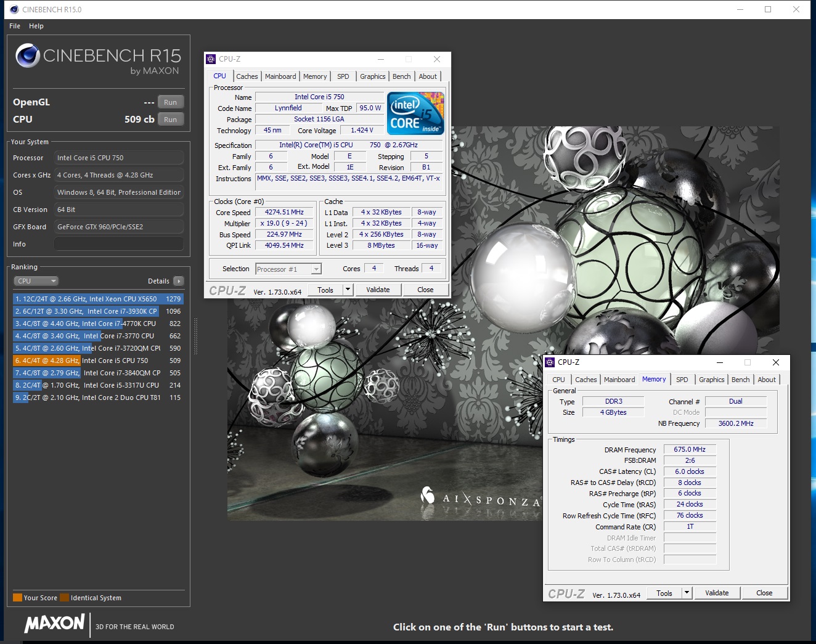Click the GFX Board field GeForce GTX 960

point(119,227)
